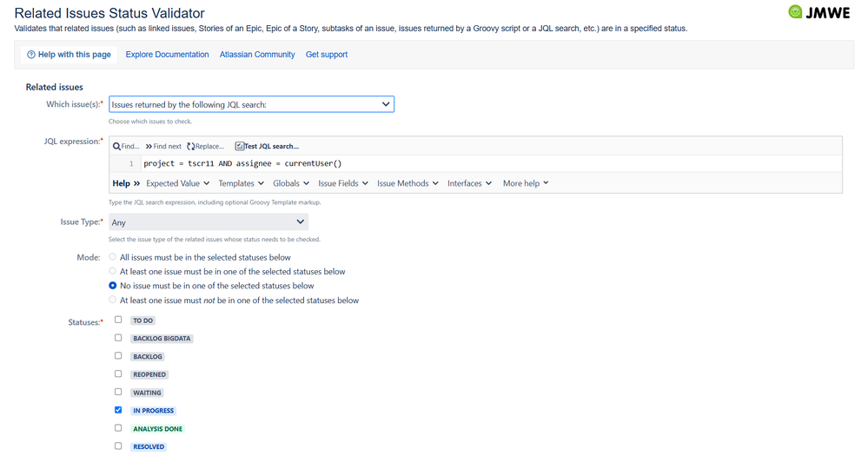Click the ANALYSIS DONE status label

point(158,429)
